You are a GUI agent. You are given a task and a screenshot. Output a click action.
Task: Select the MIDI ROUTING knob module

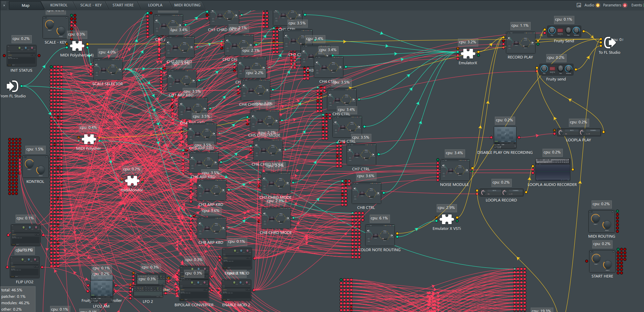click(602, 221)
